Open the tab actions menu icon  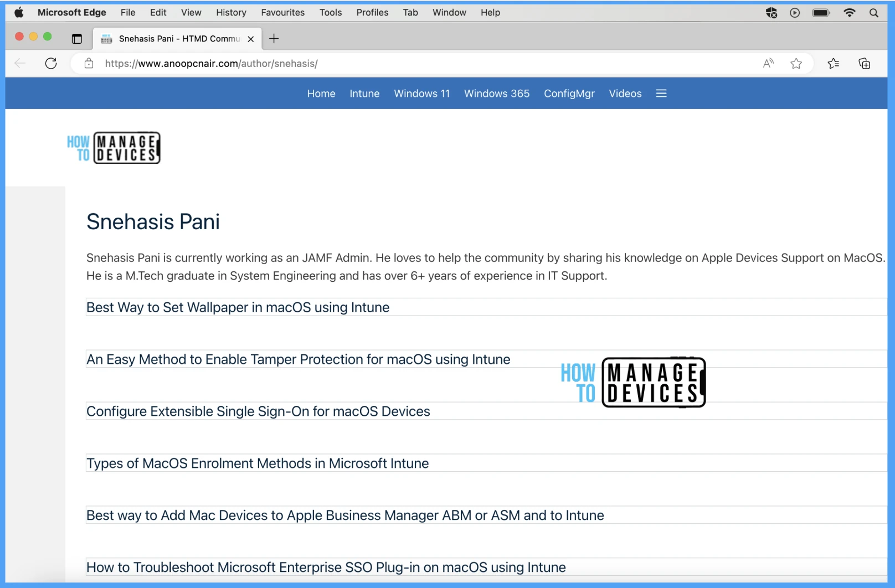(x=77, y=39)
